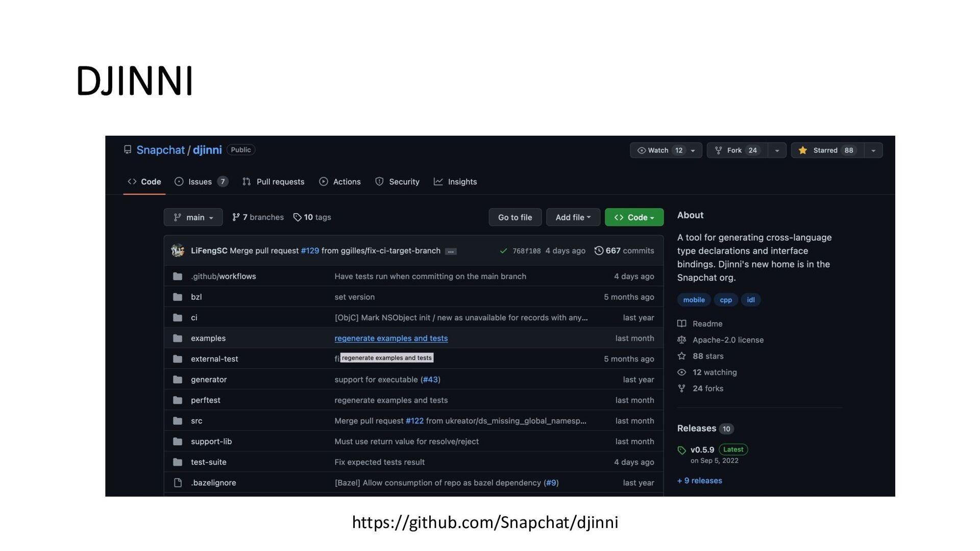This screenshot has height=551, width=980.
Task: Switch to the Code tab
Action: tap(144, 182)
